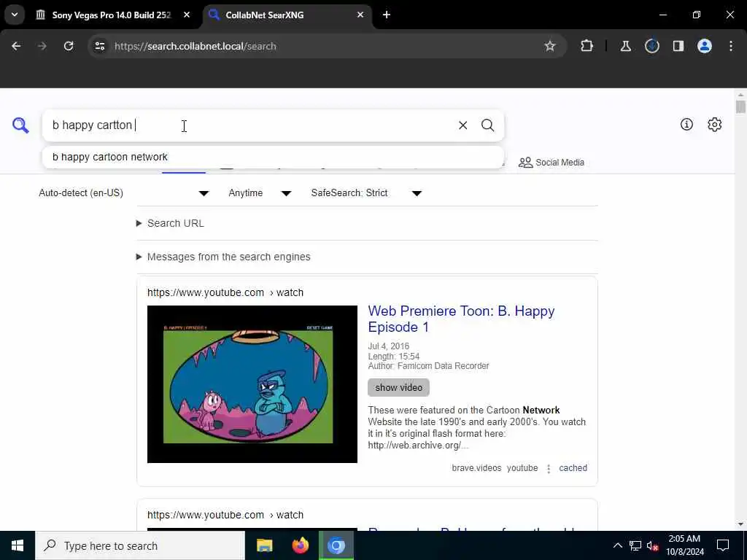
Task: Click the youtube engine label
Action: click(x=522, y=468)
